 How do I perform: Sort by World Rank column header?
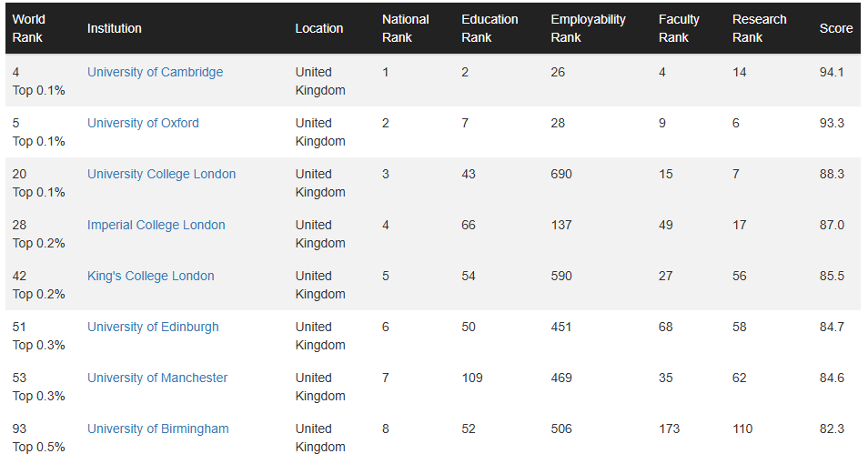point(28,28)
